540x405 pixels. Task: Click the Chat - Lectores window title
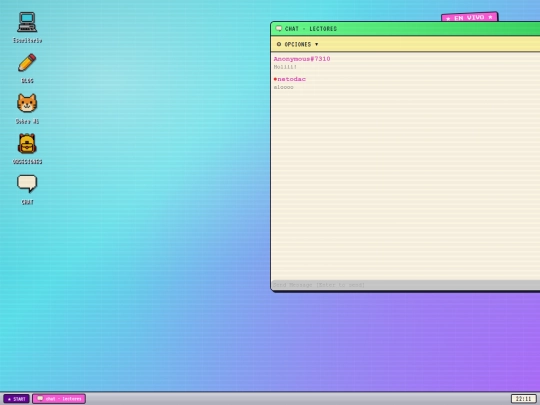pos(311,29)
